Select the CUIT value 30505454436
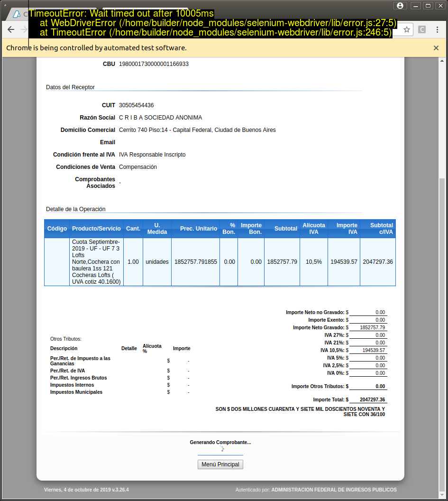Screen dimensions: 448x501 click(137, 105)
